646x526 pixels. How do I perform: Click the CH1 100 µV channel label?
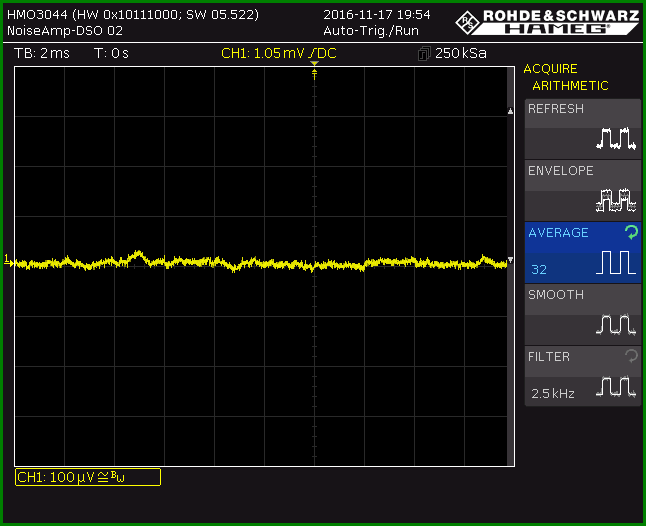coord(88,477)
